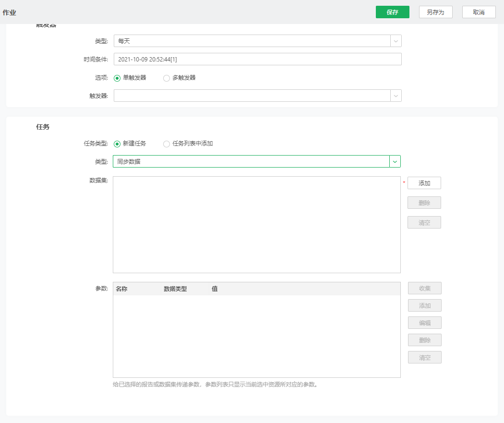Click the 值 column header
Viewport: 504px width, 423px height.
(215, 289)
